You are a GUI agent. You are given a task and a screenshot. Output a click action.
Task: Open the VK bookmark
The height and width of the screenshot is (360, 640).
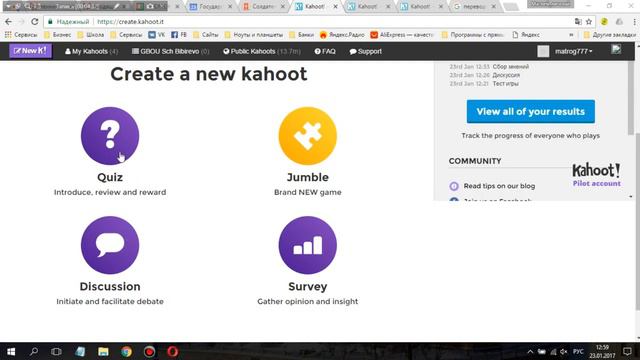coord(157,35)
